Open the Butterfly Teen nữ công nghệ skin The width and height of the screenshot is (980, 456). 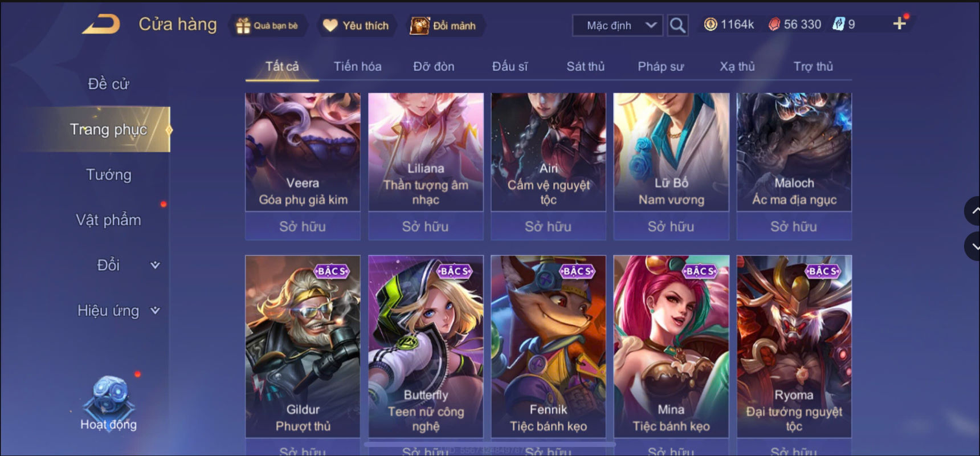pyautogui.click(x=426, y=347)
